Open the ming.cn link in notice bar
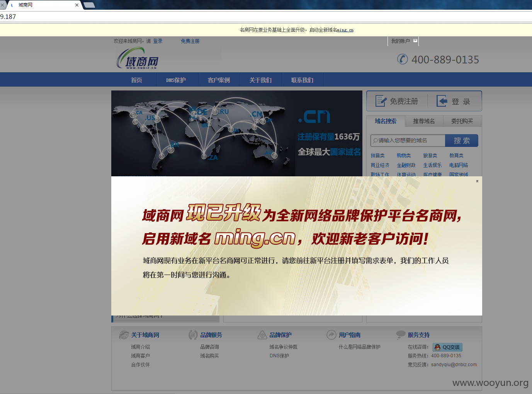The width and height of the screenshot is (532, 394). click(345, 30)
